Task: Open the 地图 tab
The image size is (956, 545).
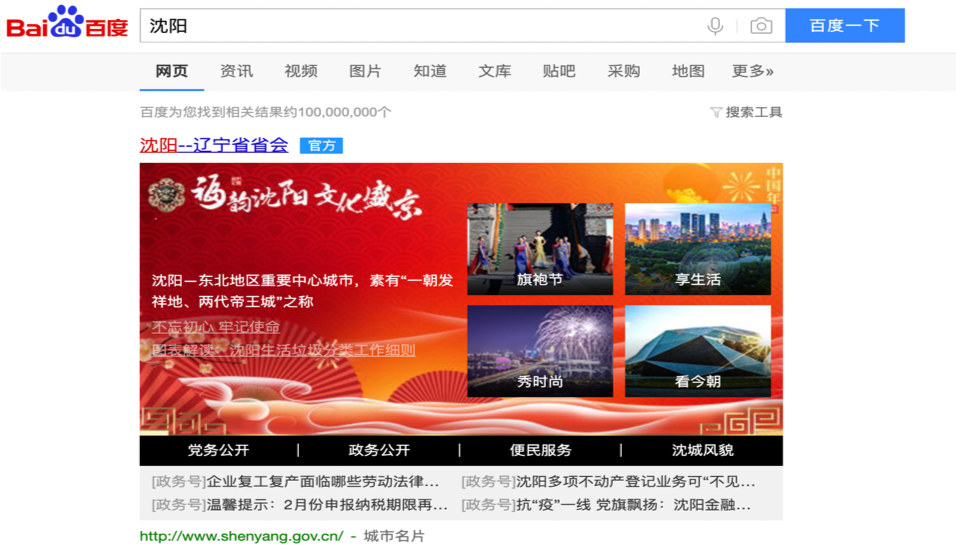Action: 688,71
